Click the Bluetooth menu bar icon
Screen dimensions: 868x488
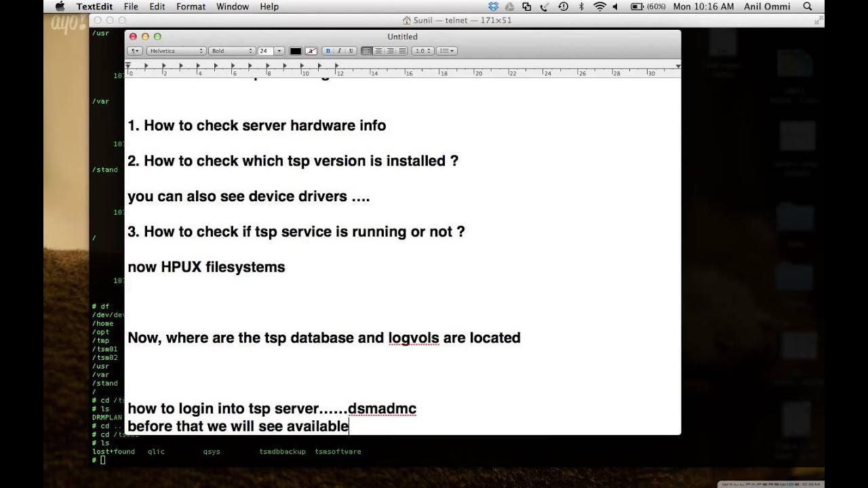pos(581,7)
